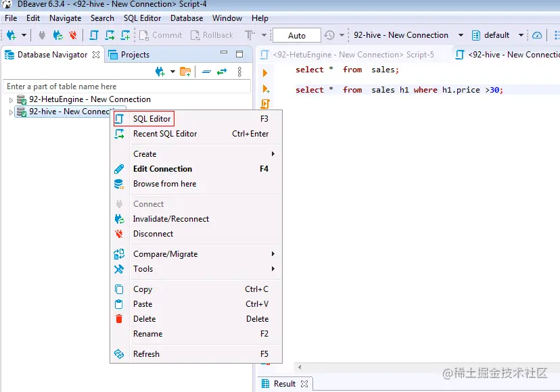Viewport: 560px width, 392px height.
Task: Open the Compare/Migrate submenu
Action: pyautogui.click(x=195, y=254)
